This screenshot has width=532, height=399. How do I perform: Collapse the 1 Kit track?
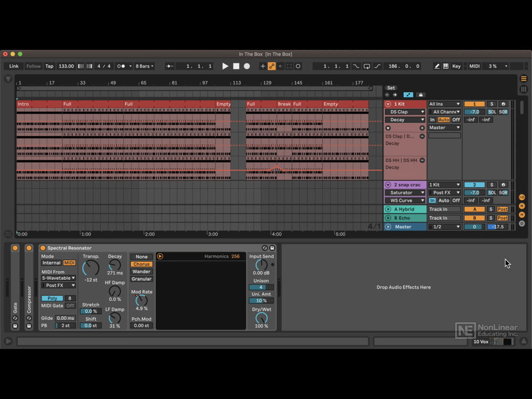pyautogui.click(x=388, y=104)
